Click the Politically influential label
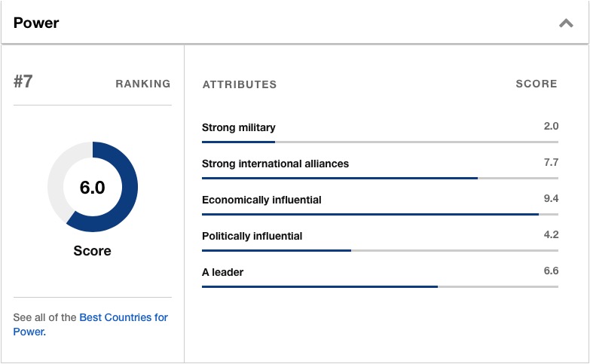 tap(252, 236)
